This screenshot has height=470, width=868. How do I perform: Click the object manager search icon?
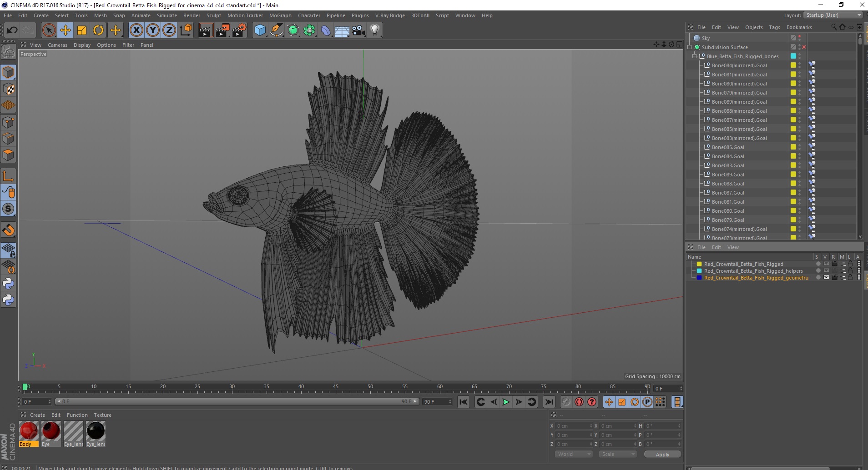point(833,27)
